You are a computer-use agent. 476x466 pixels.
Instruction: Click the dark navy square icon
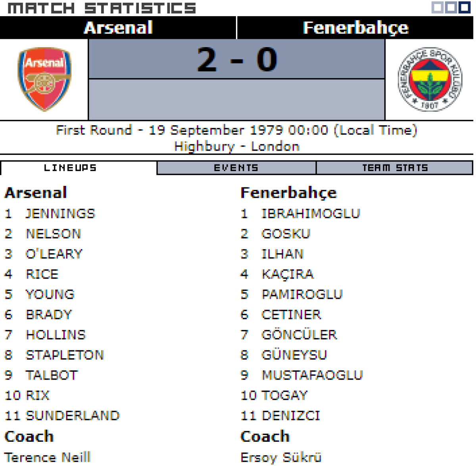click(x=464, y=8)
